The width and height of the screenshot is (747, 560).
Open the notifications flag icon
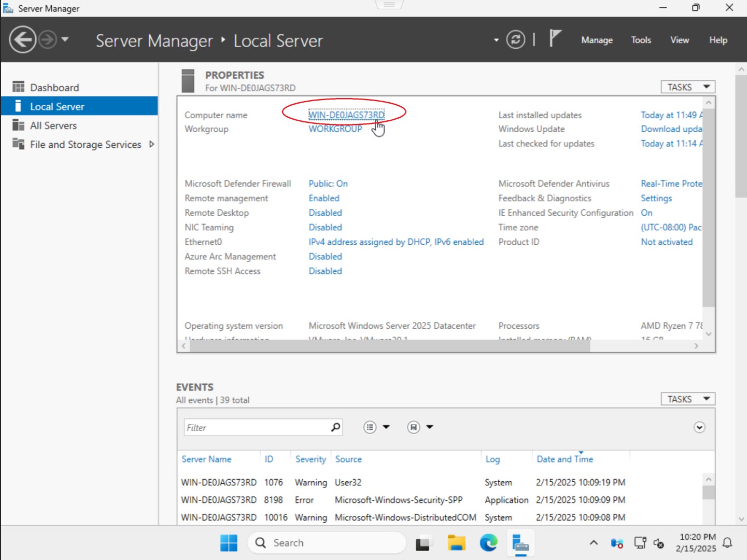555,38
